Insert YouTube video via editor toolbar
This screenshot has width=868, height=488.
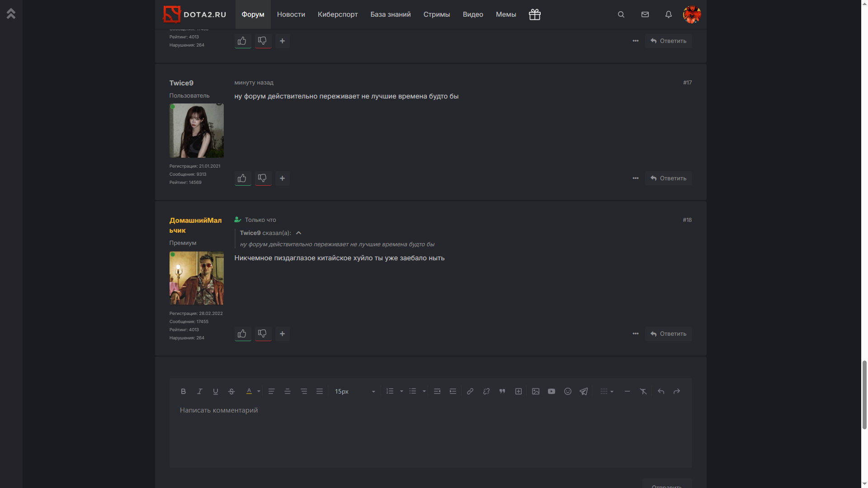[552, 391]
